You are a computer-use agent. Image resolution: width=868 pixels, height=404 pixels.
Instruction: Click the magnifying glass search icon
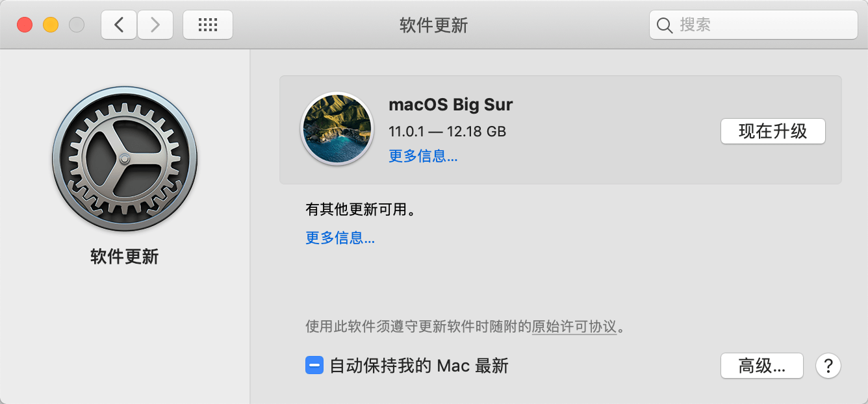[664, 25]
